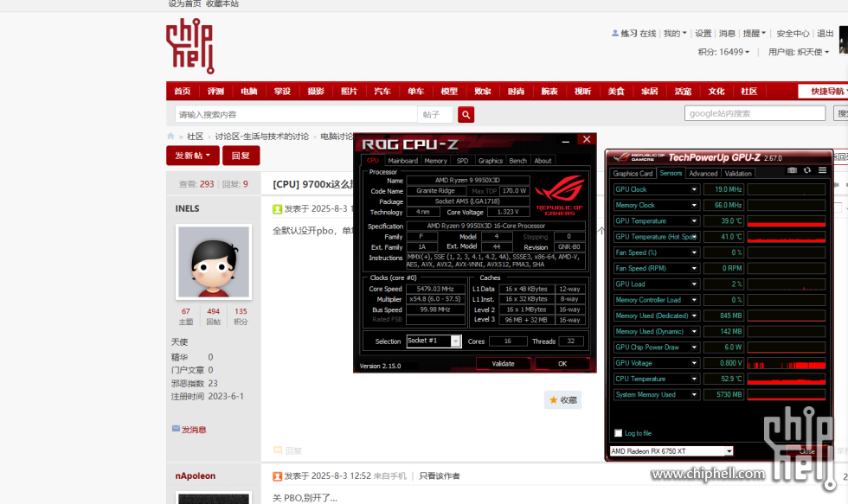Viewport: 848px width, 504px height.
Task: Open GPU Clock sensor dropdown
Action: tap(694, 189)
